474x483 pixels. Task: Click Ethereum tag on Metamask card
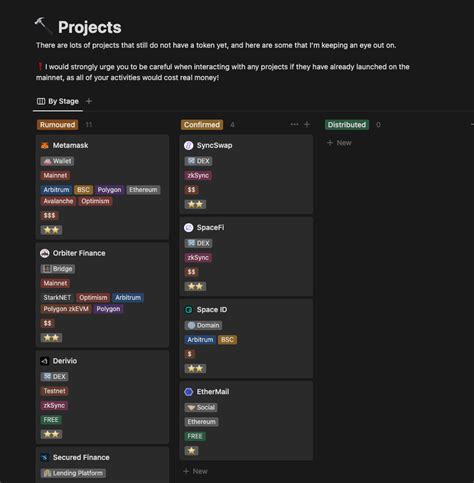point(143,190)
